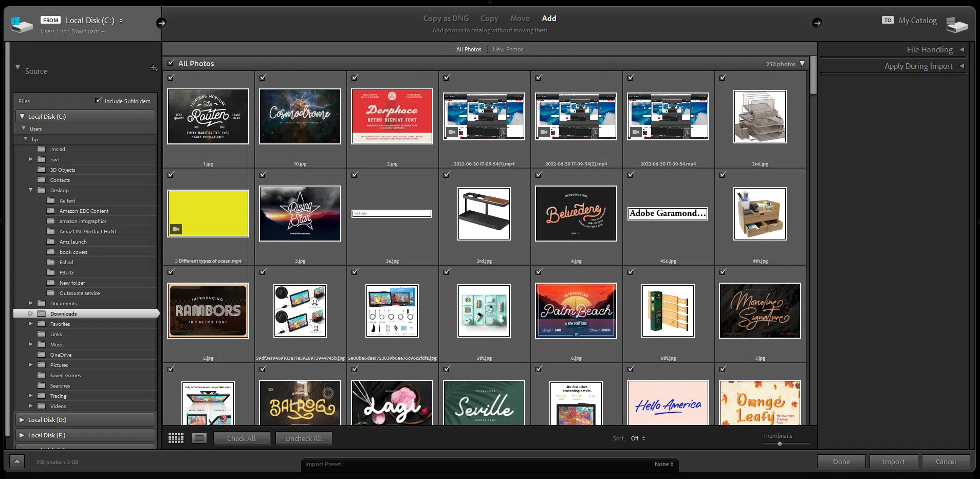Image resolution: width=980 pixels, height=479 pixels.
Task: Click the video badge on the ocean.mp4 thumbnail
Action: coord(177,230)
